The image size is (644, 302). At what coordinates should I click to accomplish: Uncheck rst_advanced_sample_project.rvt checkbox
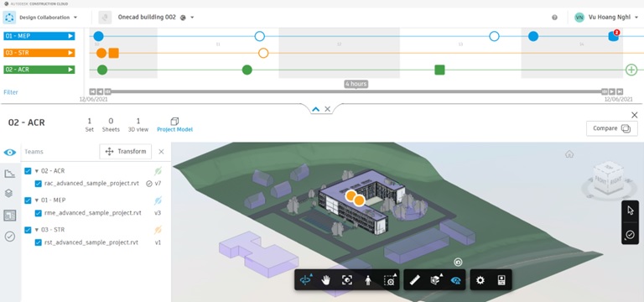pos(39,242)
